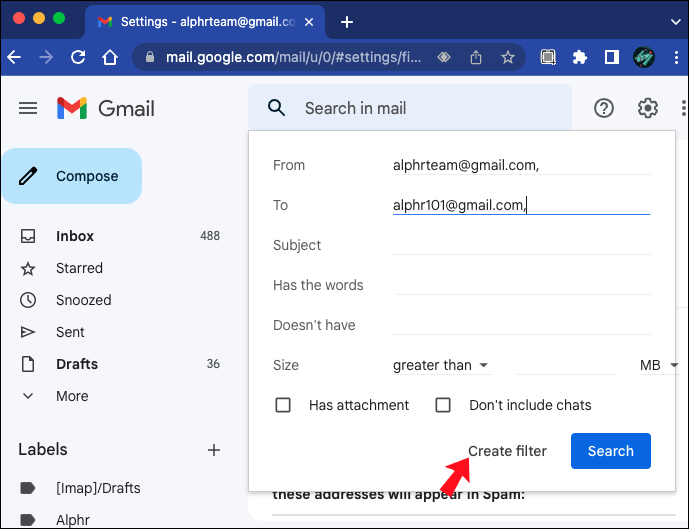Click the Gmail logo

coord(106,109)
